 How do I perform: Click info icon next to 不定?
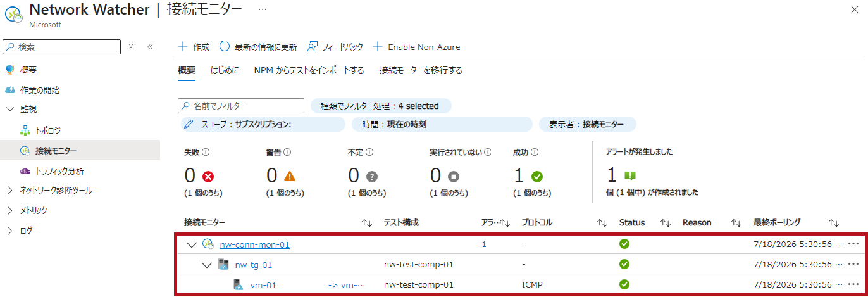click(369, 153)
